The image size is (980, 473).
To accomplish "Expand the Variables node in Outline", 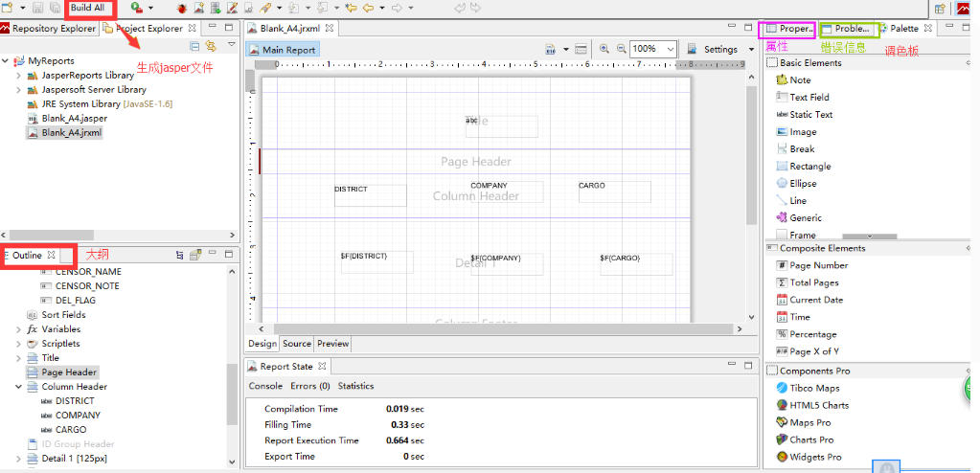I will pos(19,329).
